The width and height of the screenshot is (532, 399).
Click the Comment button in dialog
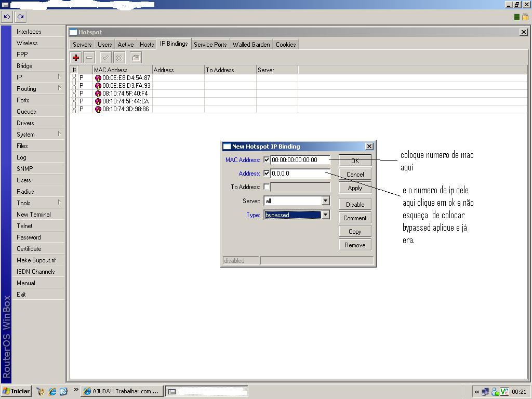[x=355, y=218]
